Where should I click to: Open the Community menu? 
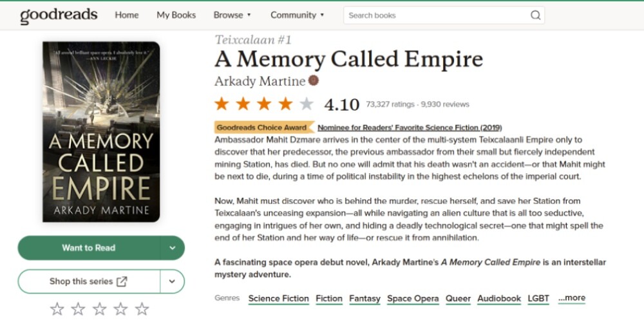(297, 15)
